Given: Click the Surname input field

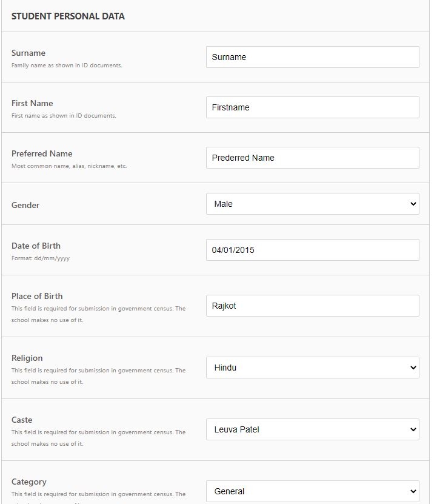Looking at the screenshot, I should [313, 57].
